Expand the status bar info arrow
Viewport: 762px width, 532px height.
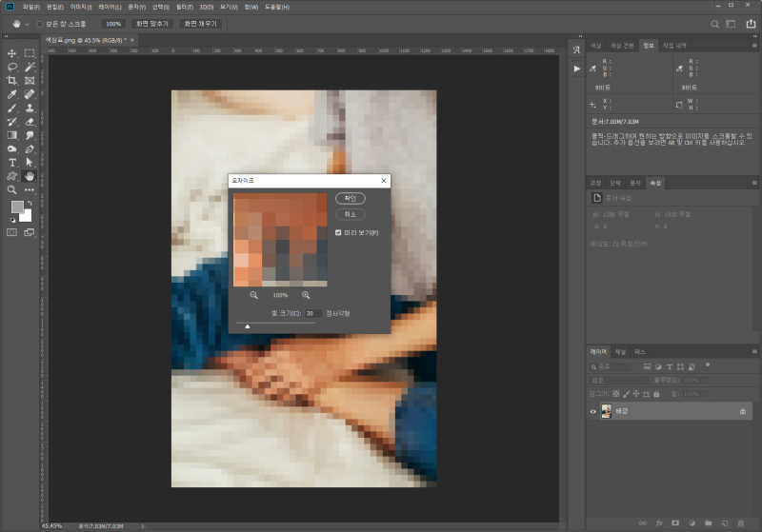pyautogui.click(x=142, y=526)
